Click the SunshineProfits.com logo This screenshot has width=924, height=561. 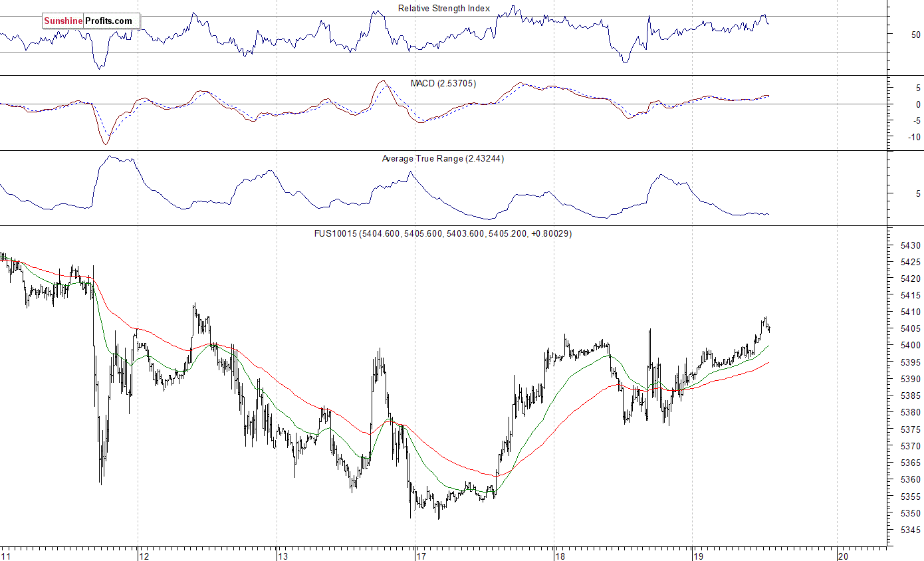pos(91,21)
